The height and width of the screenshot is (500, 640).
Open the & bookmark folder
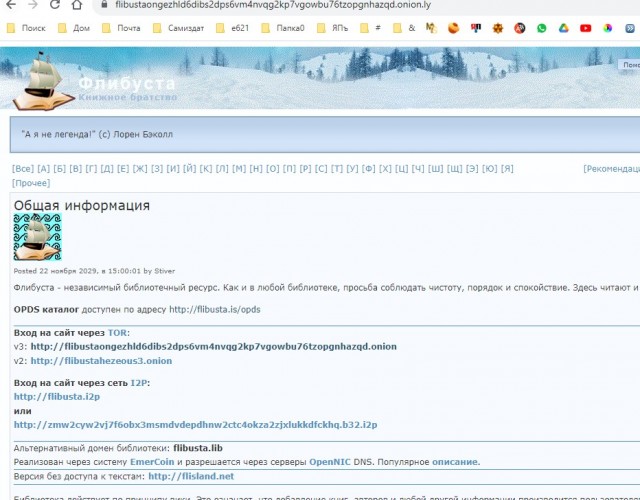404,28
